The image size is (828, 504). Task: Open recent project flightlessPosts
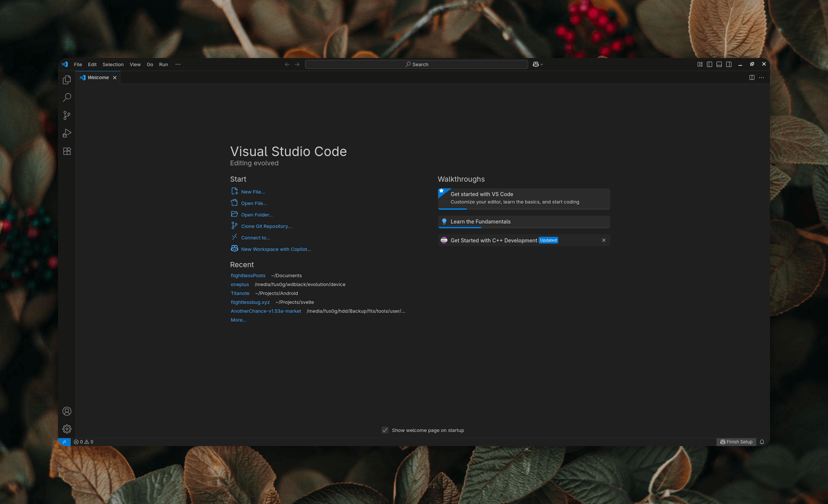[x=248, y=276]
